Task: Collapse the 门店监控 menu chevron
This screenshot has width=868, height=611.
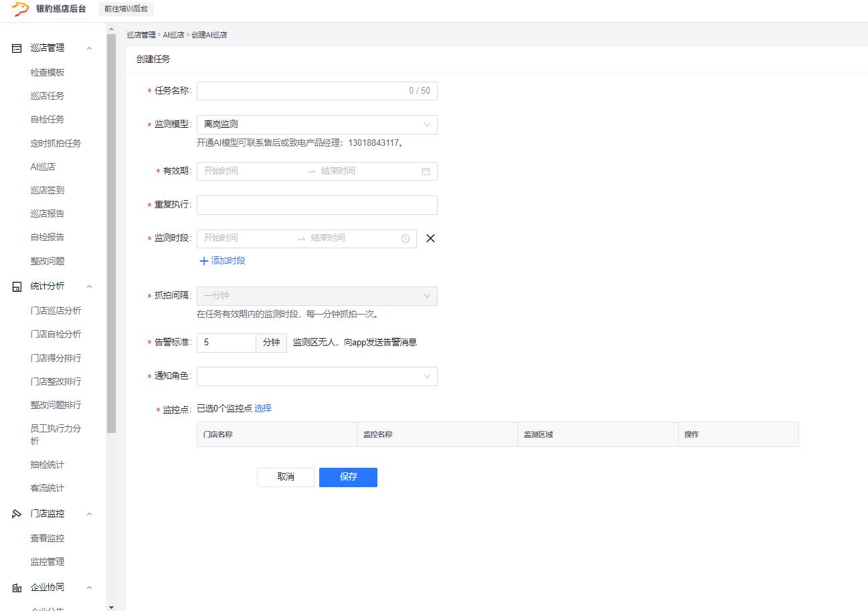Action: 90,514
